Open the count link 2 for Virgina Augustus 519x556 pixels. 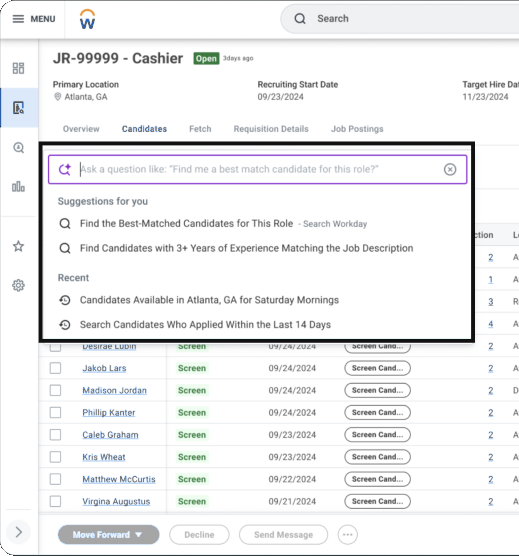coord(491,501)
